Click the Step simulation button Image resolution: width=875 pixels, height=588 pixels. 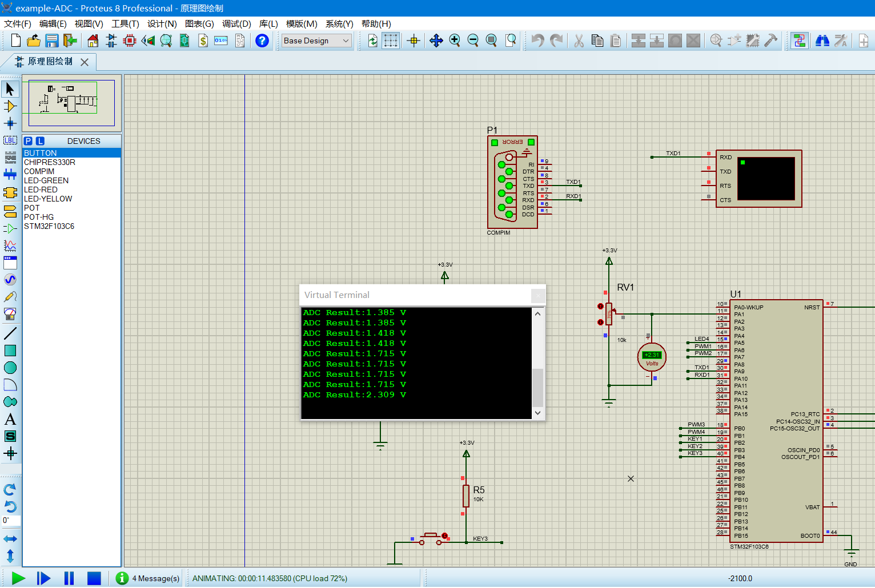point(44,578)
